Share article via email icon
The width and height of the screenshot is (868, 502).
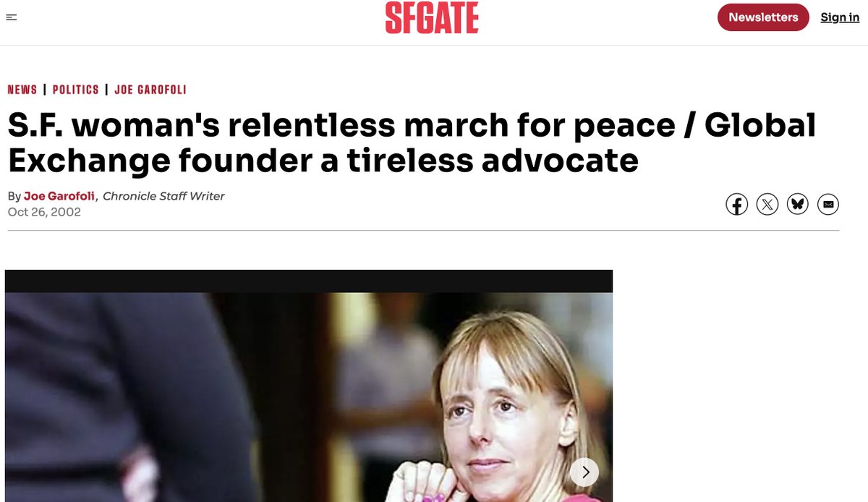tap(828, 205)
